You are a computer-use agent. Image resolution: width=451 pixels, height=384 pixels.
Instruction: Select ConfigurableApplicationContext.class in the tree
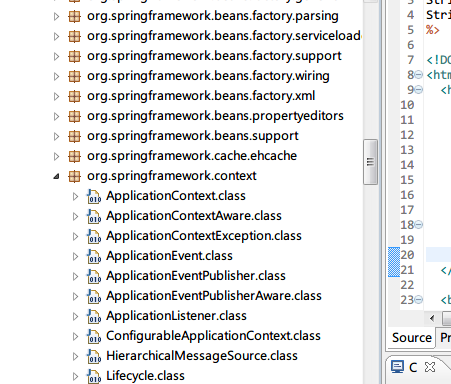point(213,336)
